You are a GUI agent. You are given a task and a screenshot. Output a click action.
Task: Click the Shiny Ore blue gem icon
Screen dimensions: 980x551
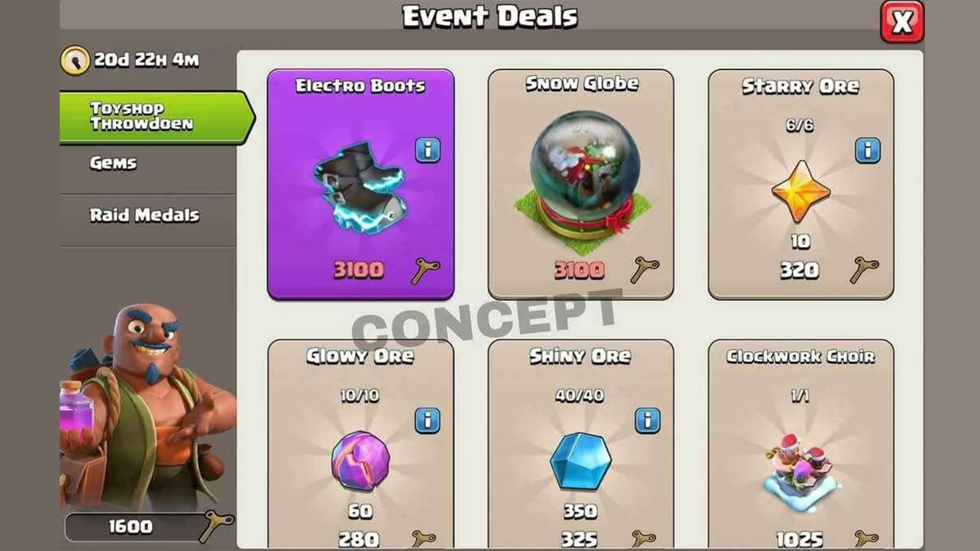pos(580,461)
